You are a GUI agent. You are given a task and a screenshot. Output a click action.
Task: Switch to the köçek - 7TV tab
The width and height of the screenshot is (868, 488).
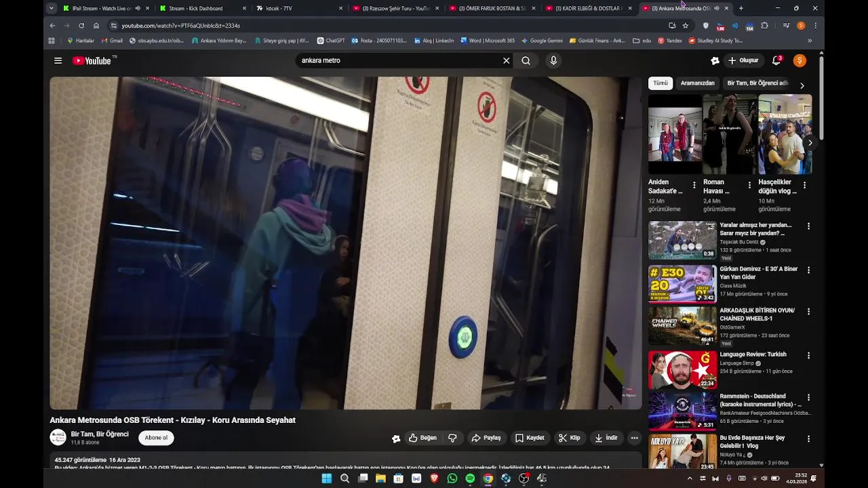[x=298, y=8]
